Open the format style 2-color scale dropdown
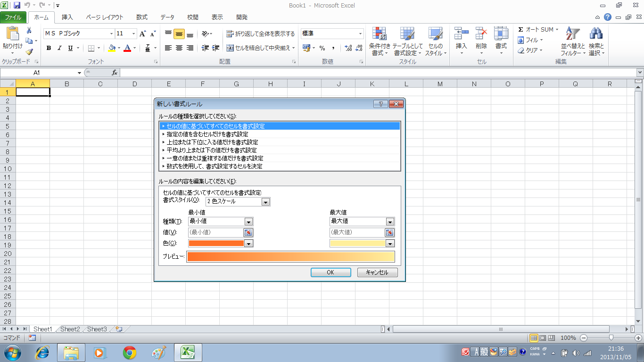The height and width of the screenshot is (362, 644). (x=265, y=202)
